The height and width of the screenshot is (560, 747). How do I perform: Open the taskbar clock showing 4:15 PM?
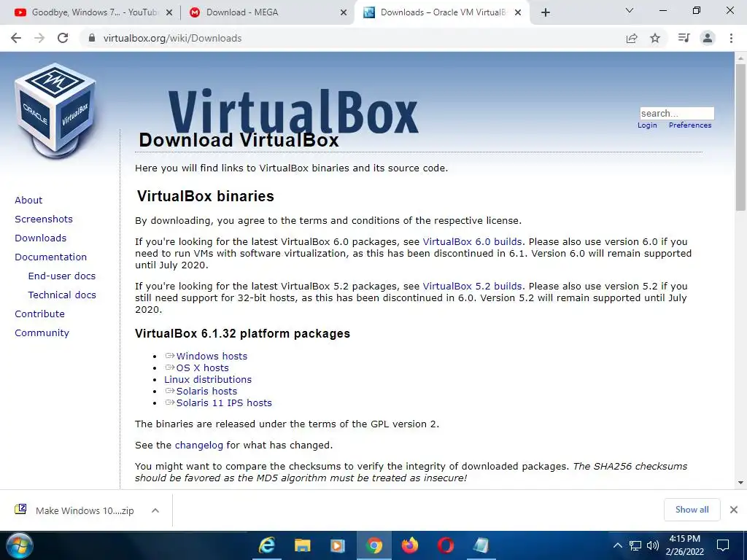pyautogui.click(x=684, y=545)
